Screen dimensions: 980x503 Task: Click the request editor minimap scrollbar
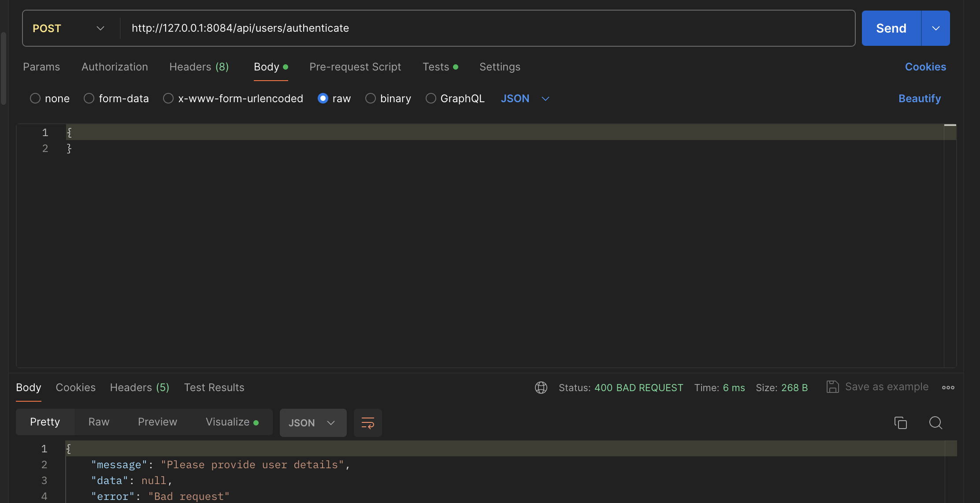point(950,245)
